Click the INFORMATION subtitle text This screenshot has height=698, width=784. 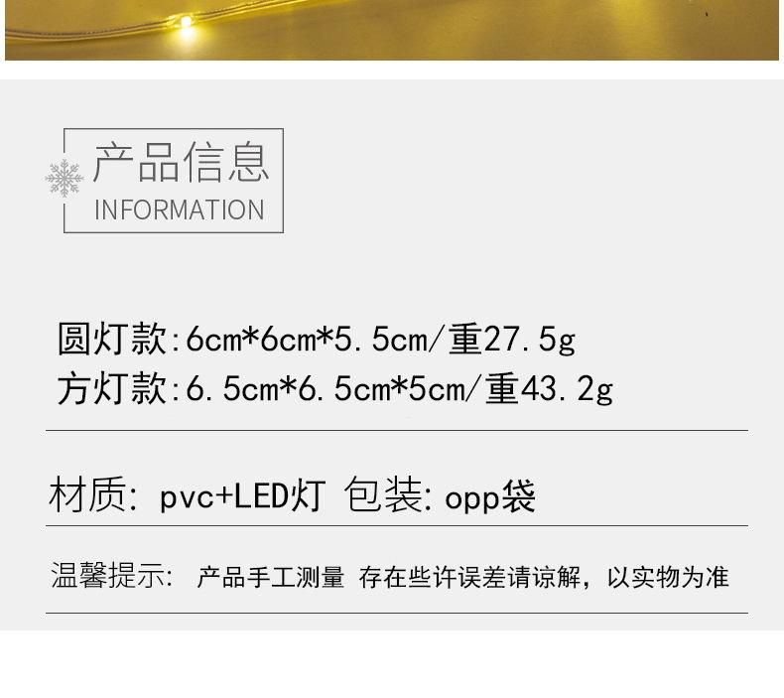tap(179, 209)
